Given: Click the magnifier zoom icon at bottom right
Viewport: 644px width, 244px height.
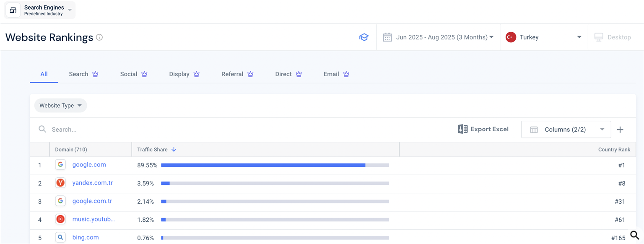Looking at the screenshot, I should (x=635, y=235).
